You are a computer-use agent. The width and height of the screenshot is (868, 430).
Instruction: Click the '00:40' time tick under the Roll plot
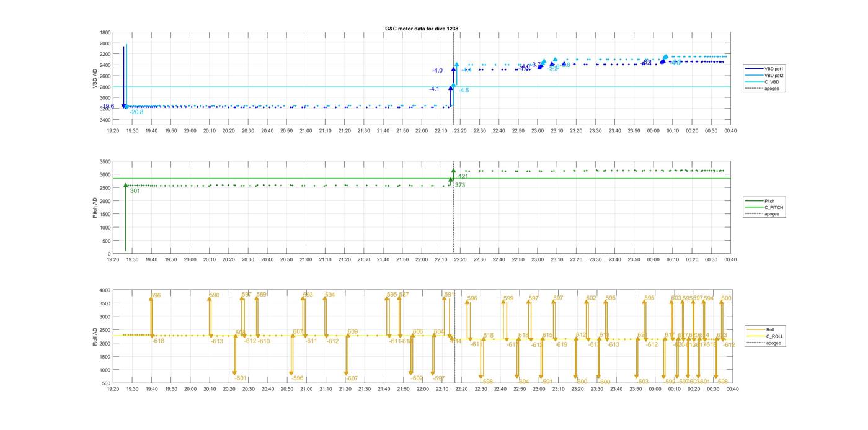(732, 389)
